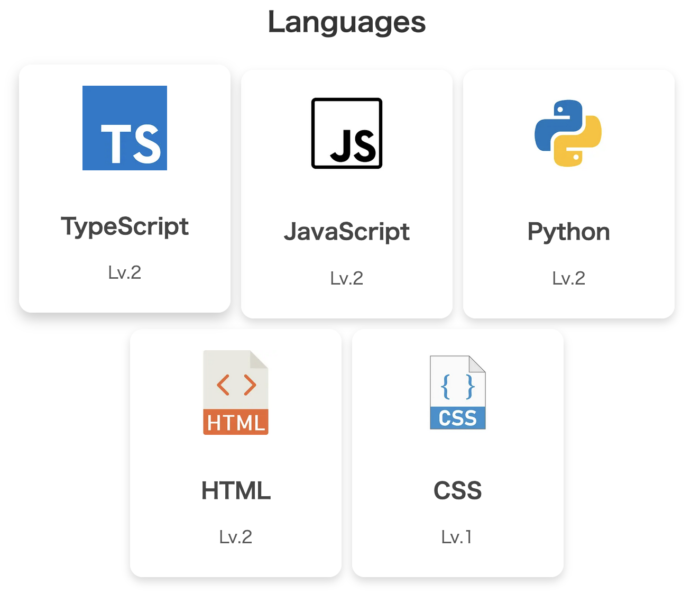The height and width of the screenshot is (602, 700).
Task: Click the CSS file icon
Action: tap(458, 393)
